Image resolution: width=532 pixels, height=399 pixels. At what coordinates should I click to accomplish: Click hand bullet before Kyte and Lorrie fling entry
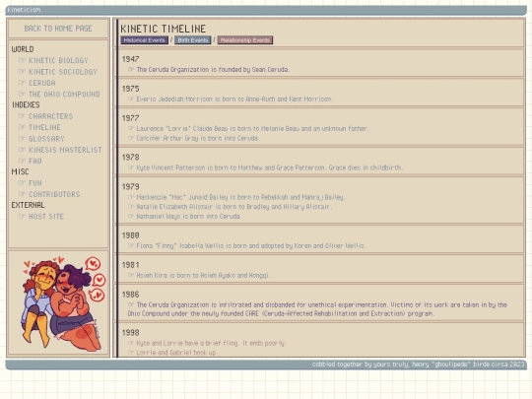point(131,343)
